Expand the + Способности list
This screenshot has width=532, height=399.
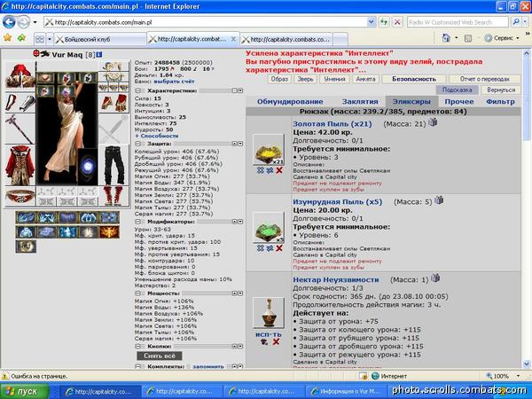pos(156,136)
